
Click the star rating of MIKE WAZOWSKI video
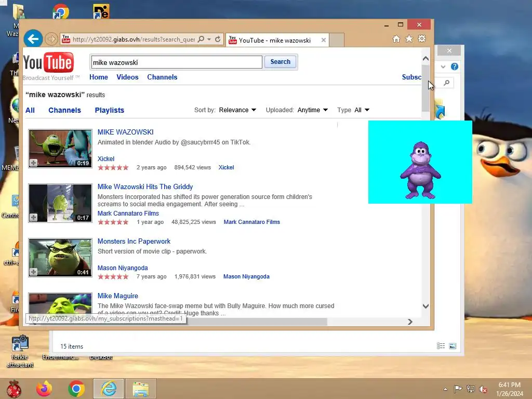(113, 167)
